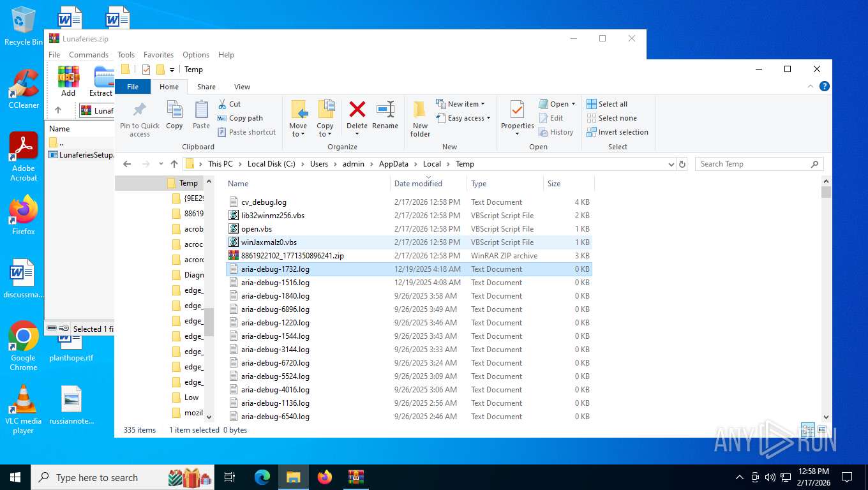Image resolution: width=868 pixels, height=490 pixels.
Task: Switch to the View tab
Action: 242,87
